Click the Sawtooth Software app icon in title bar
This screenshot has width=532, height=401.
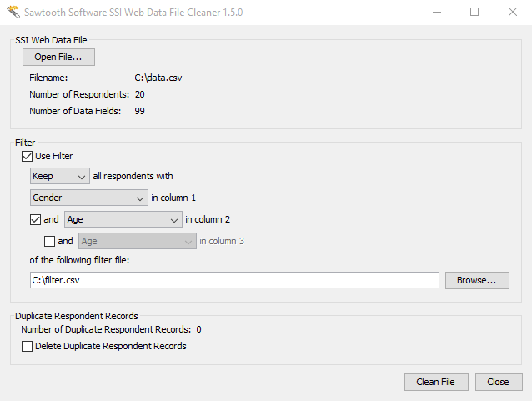(11, 13)
